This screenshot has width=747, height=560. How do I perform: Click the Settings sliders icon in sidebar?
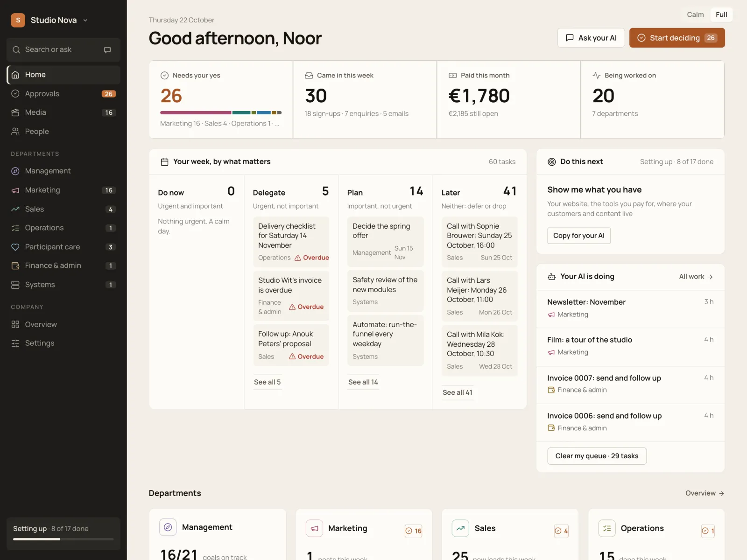point(15,343)
